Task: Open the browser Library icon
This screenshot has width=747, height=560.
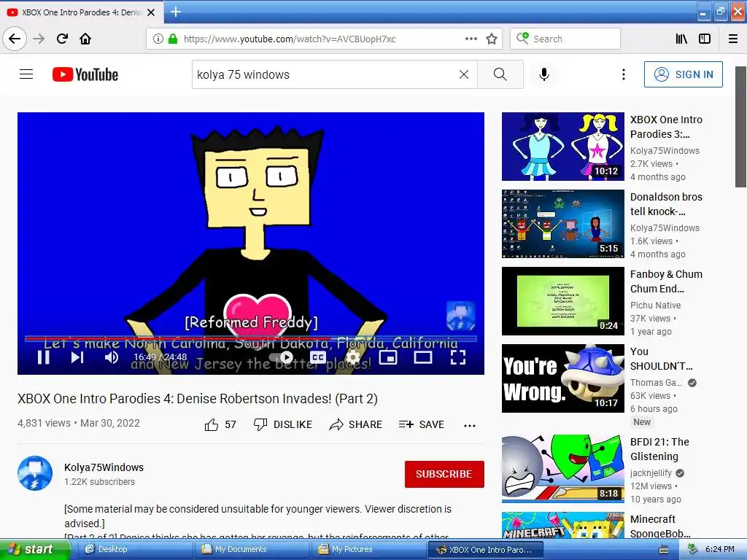Action: point(682,39)
